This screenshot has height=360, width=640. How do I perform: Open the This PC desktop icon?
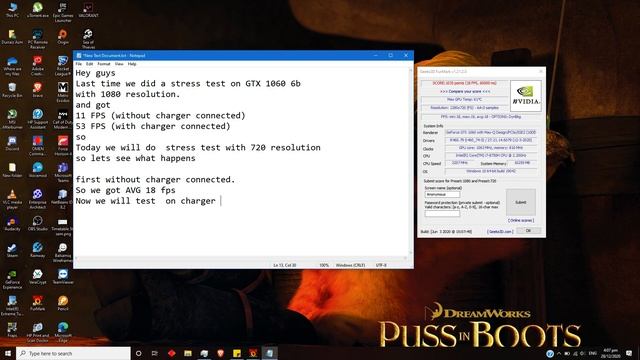coord(12,10)
